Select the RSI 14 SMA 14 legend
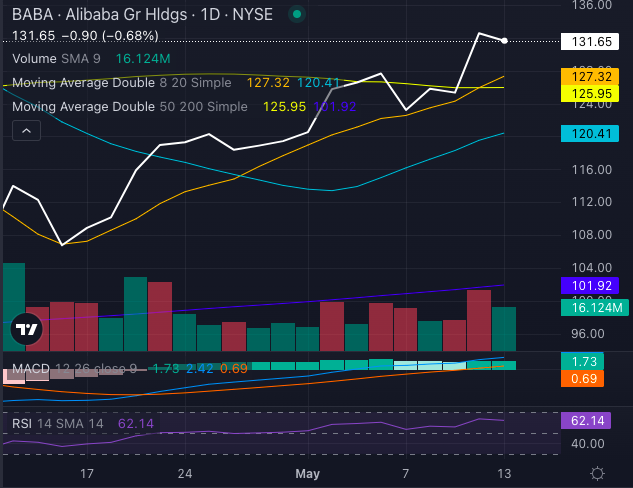Screen dimensions: 633x488 (58, 423)
